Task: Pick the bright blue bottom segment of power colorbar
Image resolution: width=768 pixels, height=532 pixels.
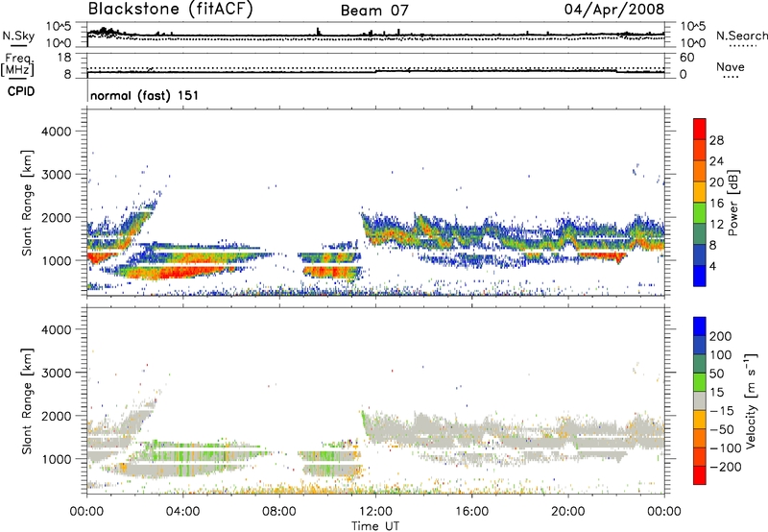Action: pos(700,276)
